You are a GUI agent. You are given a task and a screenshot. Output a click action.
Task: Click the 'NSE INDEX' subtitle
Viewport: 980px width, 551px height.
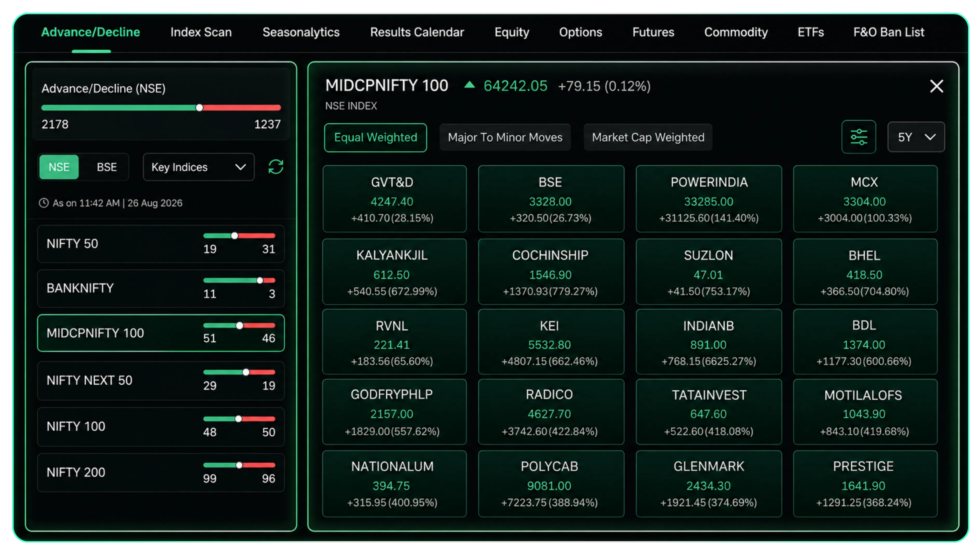tap(351, 106)
